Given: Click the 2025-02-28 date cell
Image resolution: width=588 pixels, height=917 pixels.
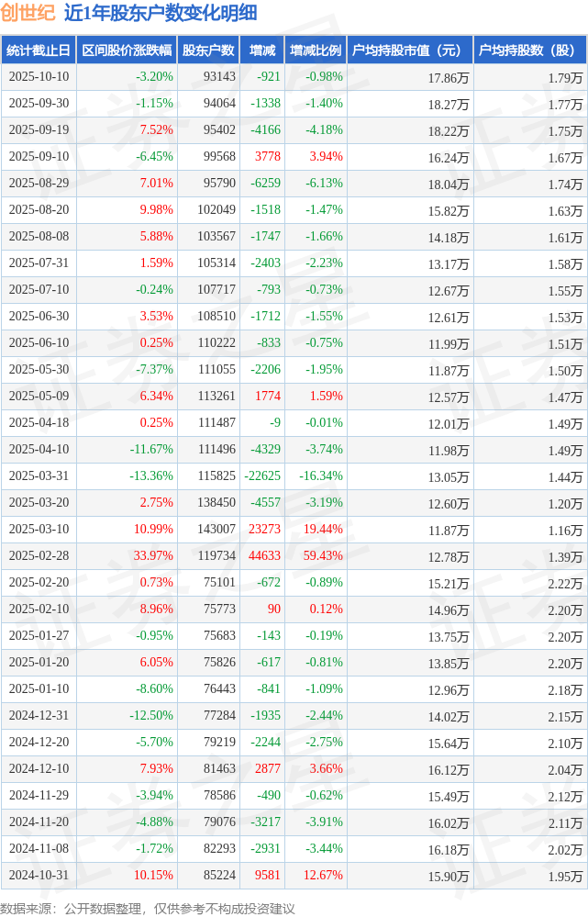Looking at the screenshot, I should pos(39,556).
